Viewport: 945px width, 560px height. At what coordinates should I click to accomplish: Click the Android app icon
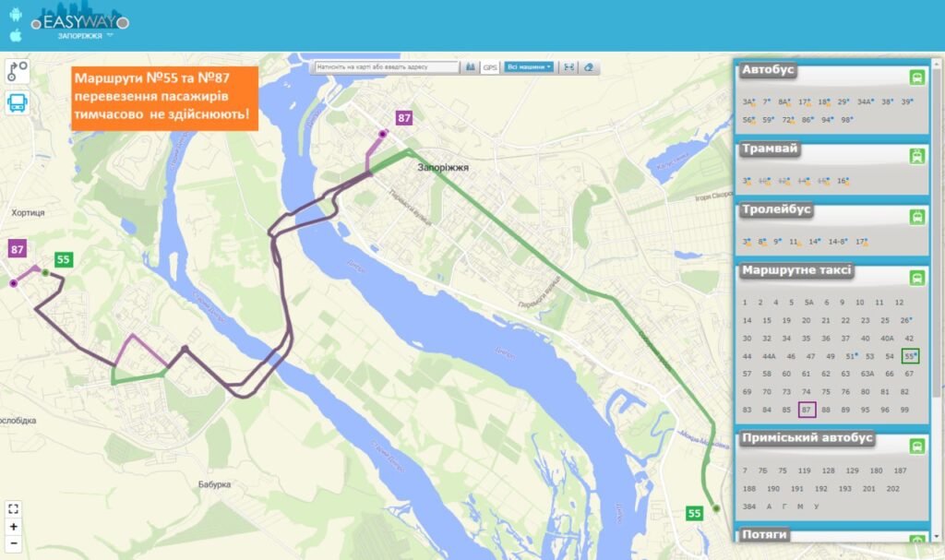coord(16,15)
